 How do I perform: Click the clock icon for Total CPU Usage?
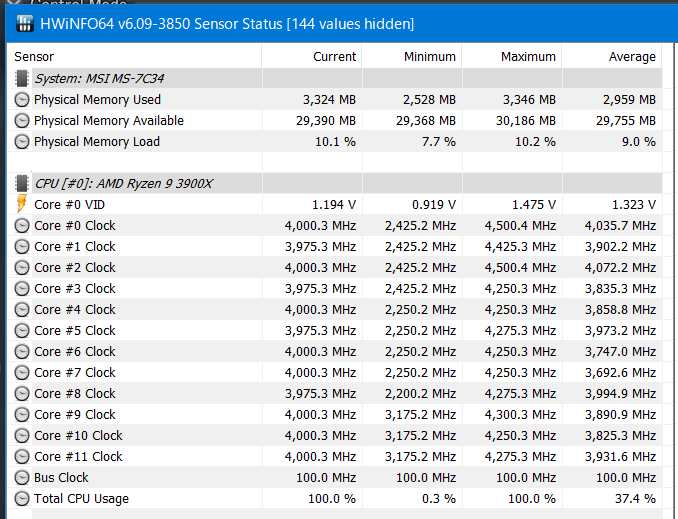pos(22,499)
